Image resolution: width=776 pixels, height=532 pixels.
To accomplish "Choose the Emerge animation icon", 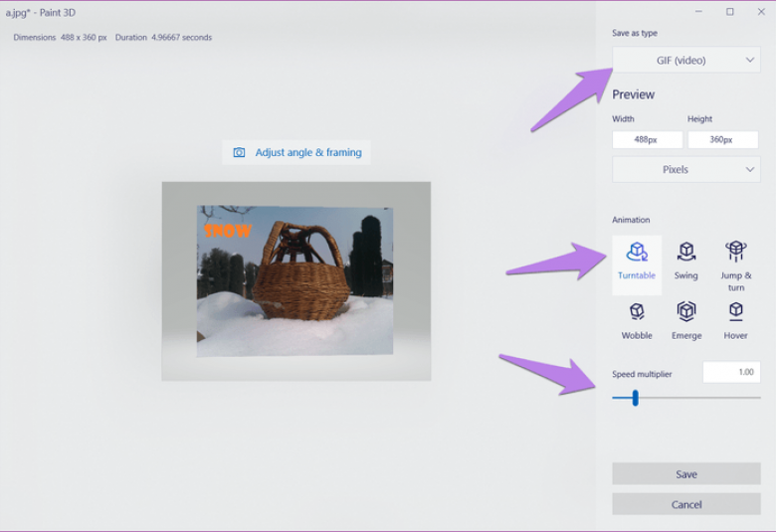I will pos(685,312).
